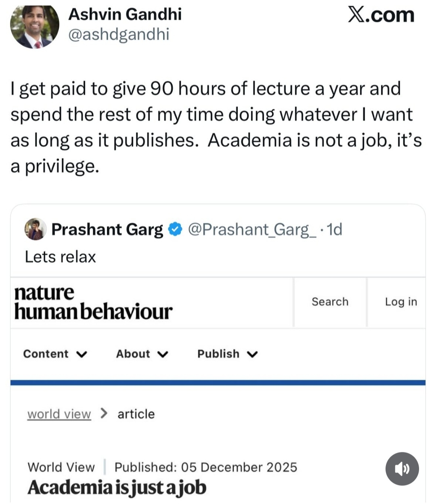
Task: Expand the Content dropdown menu
Action: (x=55, y=354)
